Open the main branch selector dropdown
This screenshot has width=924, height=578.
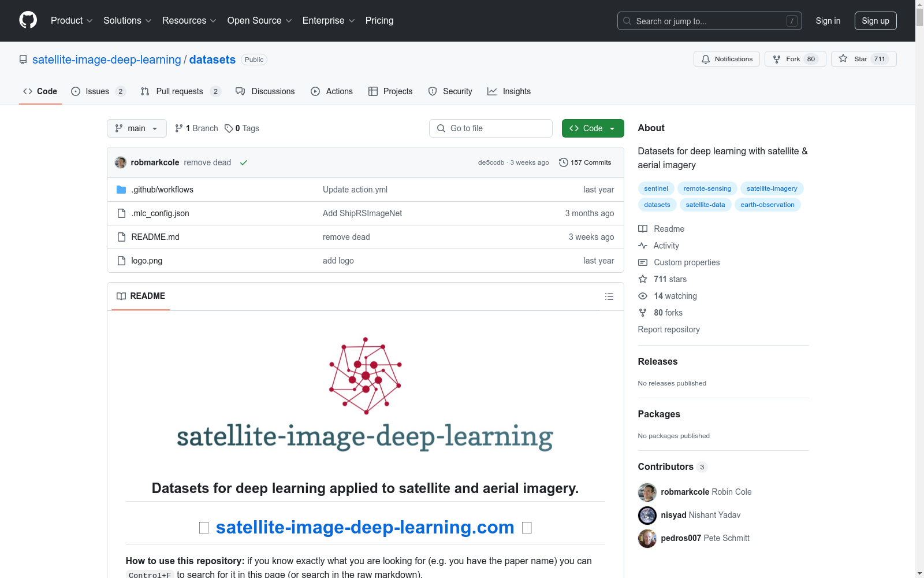pyautogui.click(x=137, y=128)
